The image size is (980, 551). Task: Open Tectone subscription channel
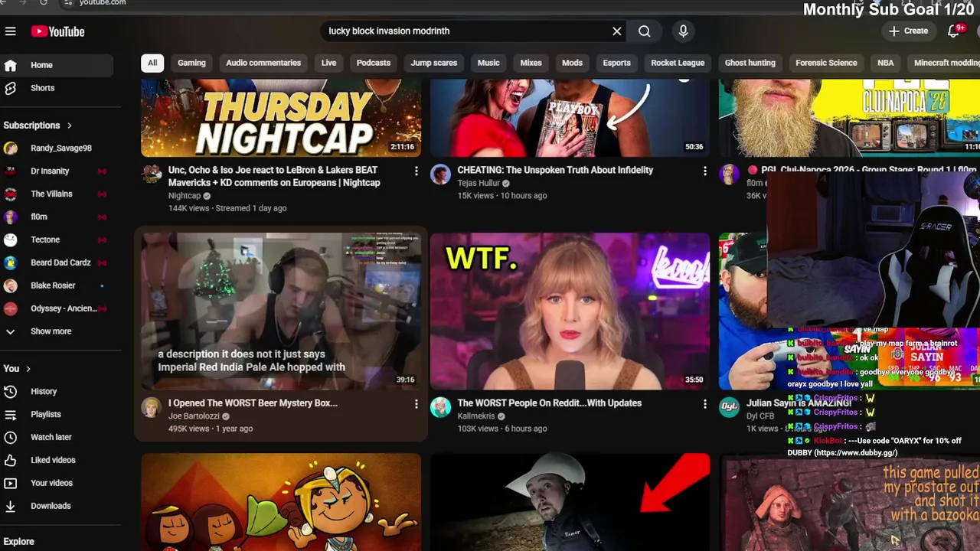tap(57, 240)
